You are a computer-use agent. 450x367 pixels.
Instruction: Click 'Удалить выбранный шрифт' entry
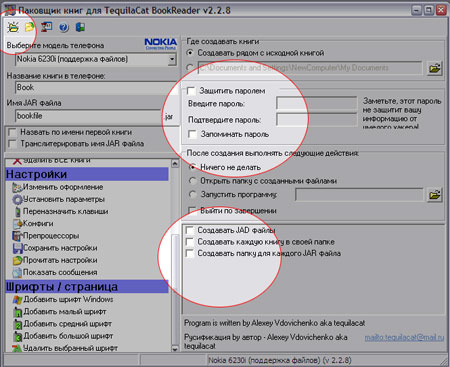[70, 348]
